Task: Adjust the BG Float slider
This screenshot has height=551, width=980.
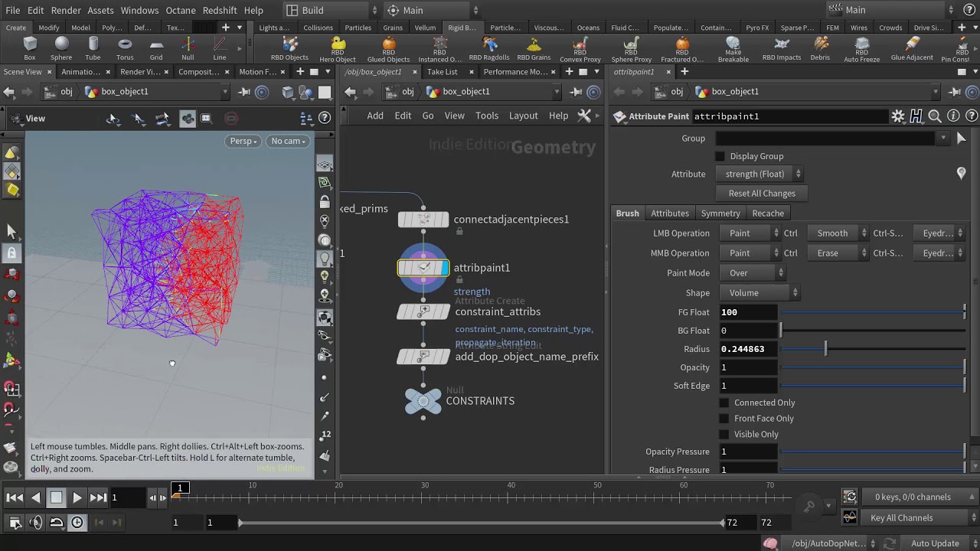Action: tap(873, 331)
